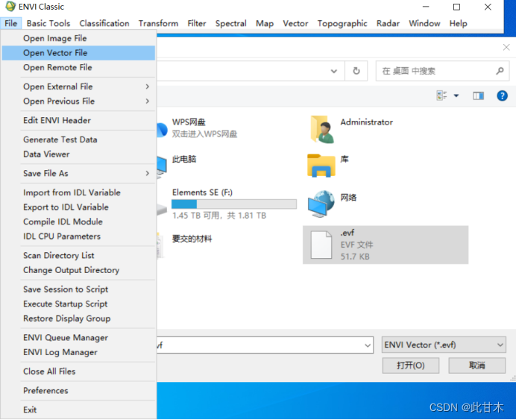
Task: Select Scan Directory List
Action: pyautogui.click(x=78, y=255)
